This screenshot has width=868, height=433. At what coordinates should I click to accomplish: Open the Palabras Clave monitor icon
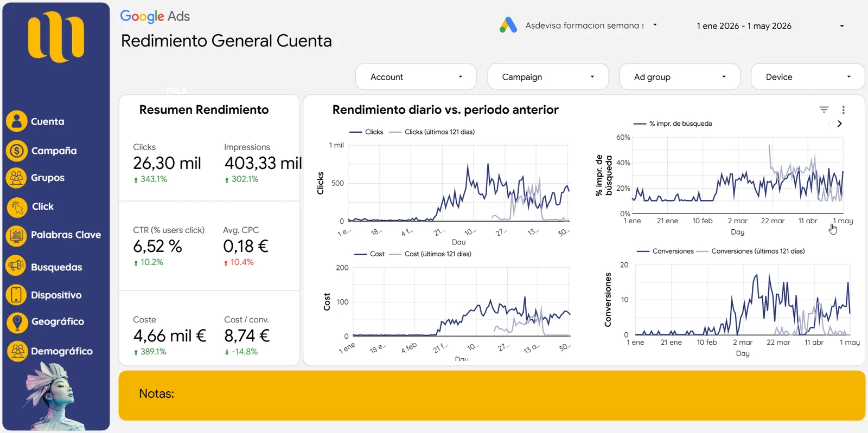pyautogui.click(x=17, y=235)
